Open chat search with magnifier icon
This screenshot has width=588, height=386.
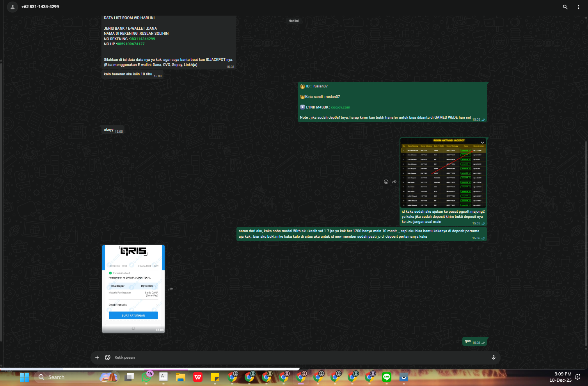[x=565, y=7]
